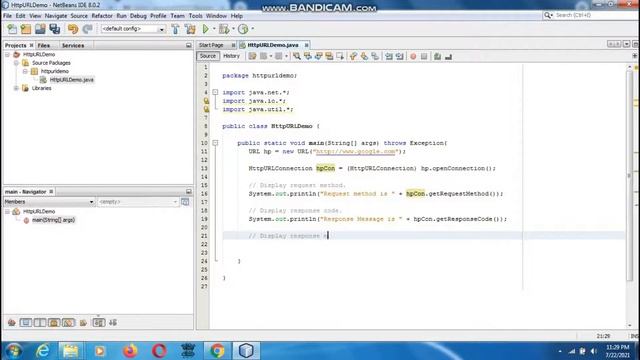Click the Source view button

(208, 56)
